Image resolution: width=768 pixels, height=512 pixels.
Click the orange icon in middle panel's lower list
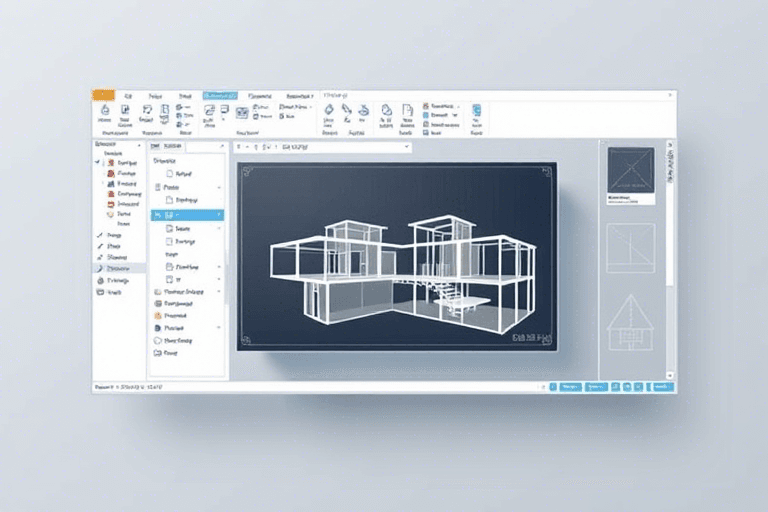point(157,315)
